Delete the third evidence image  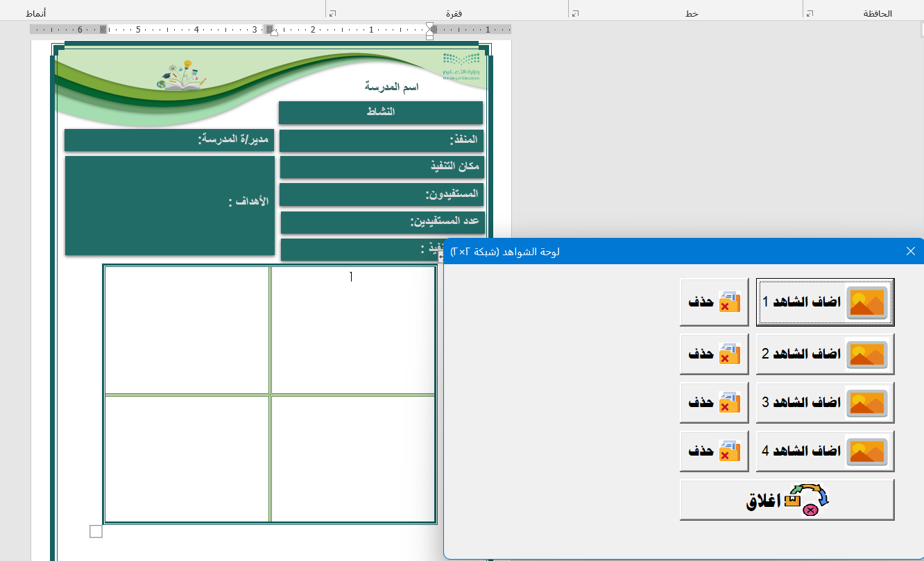tap(714, 402)
